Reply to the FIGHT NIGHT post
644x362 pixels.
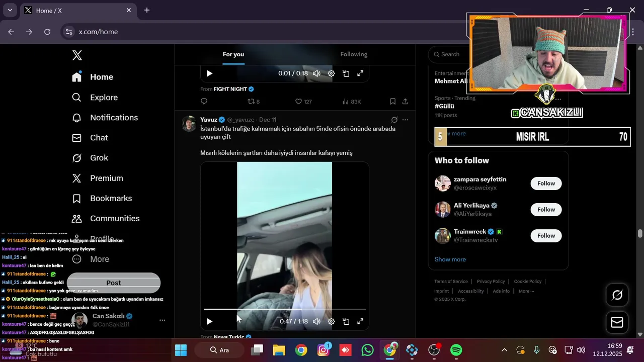coord(204,102)
